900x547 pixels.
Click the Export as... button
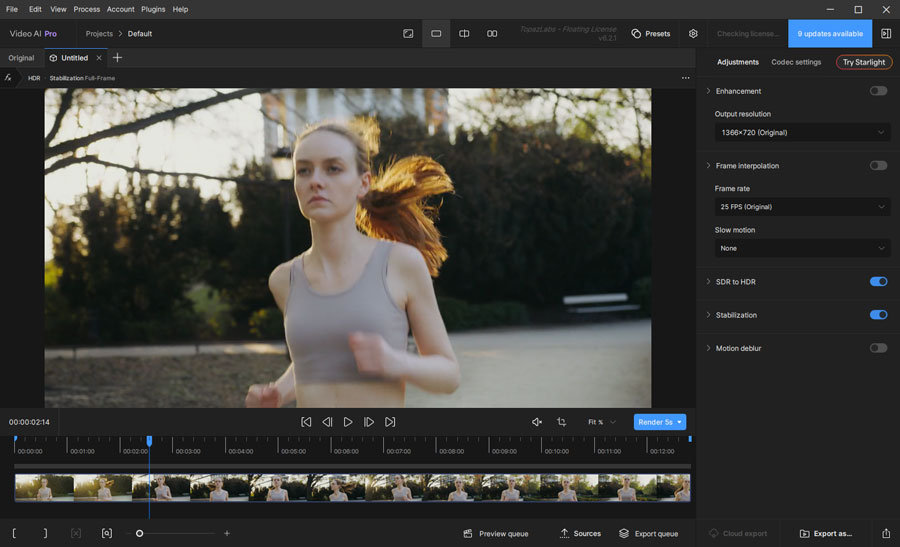[826, 533]
